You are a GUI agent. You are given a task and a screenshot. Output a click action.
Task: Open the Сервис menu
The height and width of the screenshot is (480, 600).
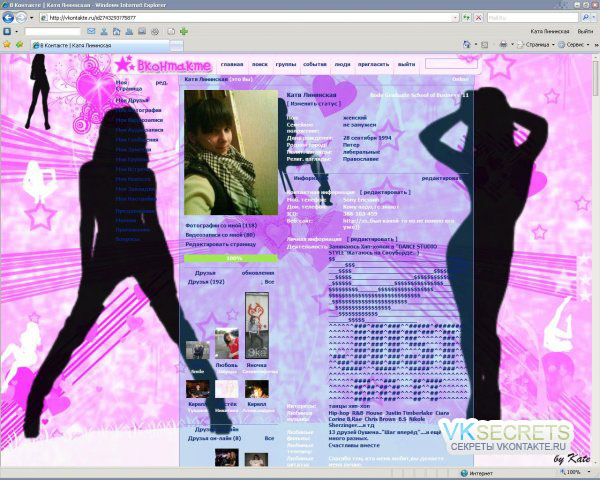point(574,45)
